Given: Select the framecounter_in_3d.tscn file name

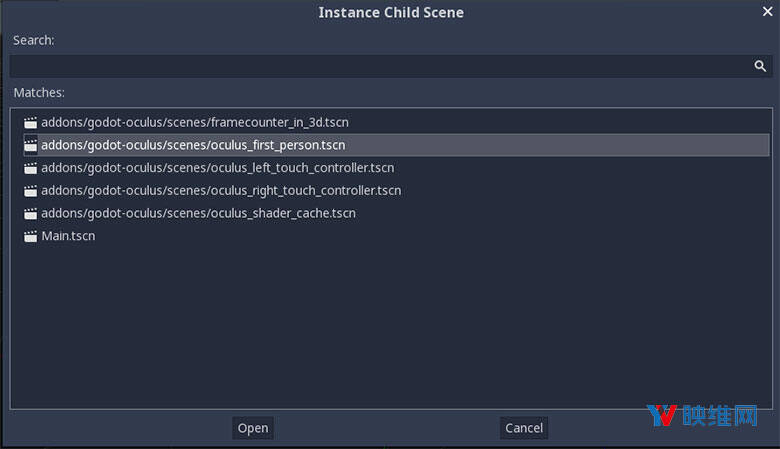Looking at the screenshot, I should tap(194, 122).
